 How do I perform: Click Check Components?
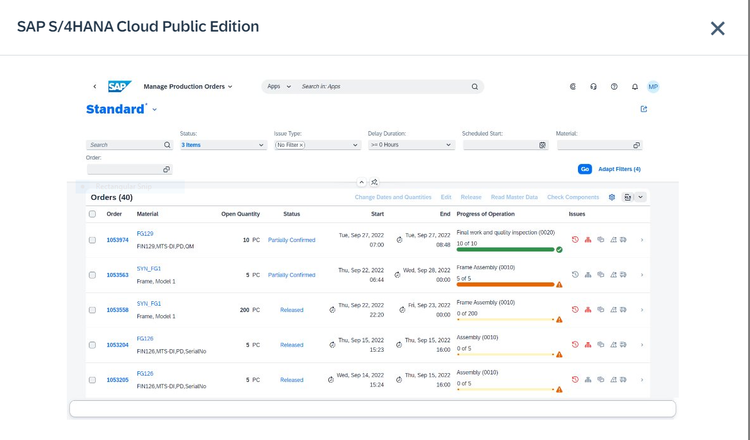pyautogui.click(x=573, y=197)
